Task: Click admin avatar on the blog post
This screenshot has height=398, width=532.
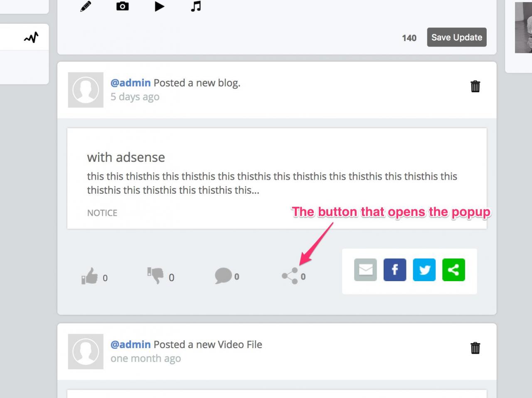Action: click(x=86, y=90)
